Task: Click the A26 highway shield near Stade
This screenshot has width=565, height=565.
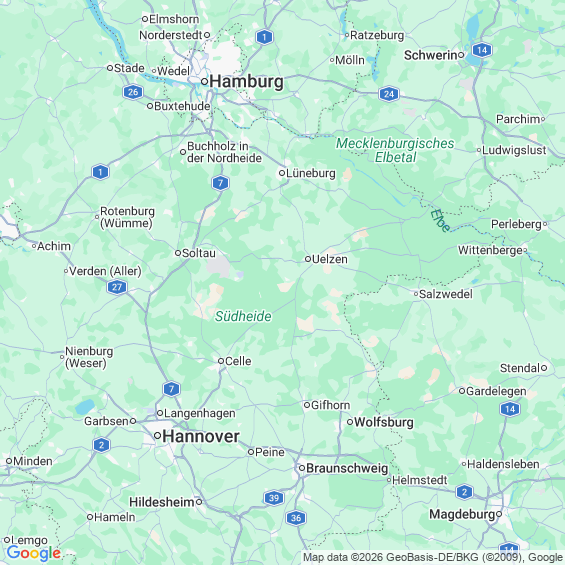Action: [x=133, y=92]
